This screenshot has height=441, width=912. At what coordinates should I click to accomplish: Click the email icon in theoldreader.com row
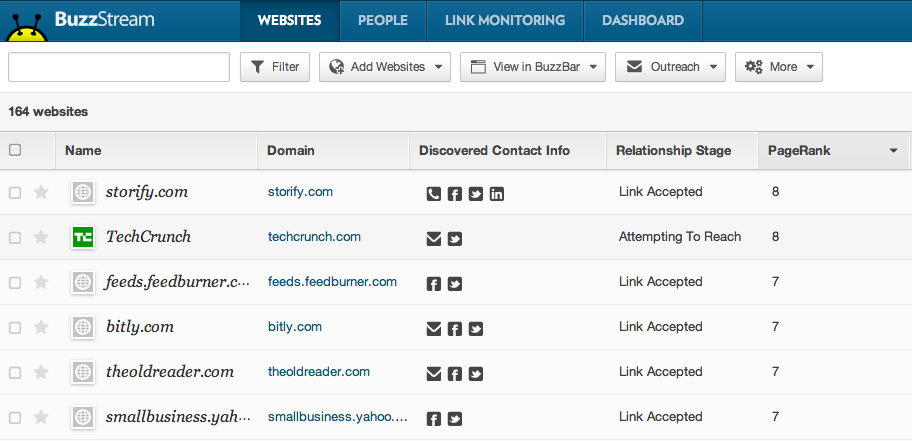(434, 374)
